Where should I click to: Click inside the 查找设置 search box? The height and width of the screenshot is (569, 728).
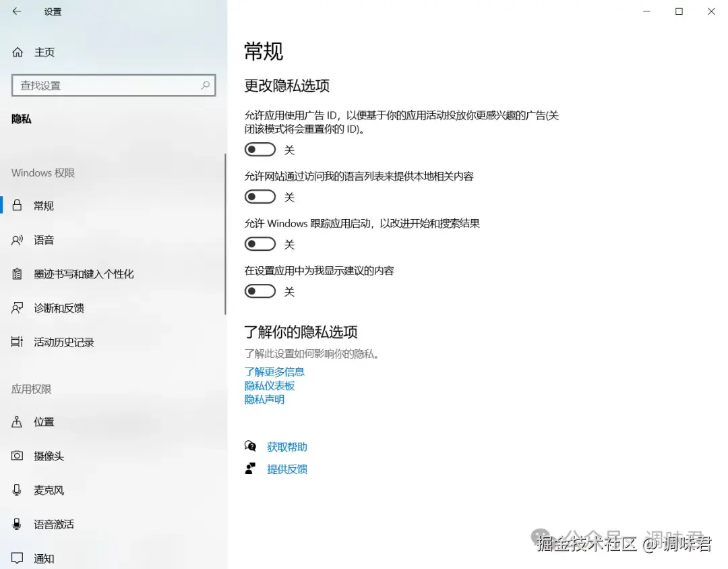(x=113, y=86)
